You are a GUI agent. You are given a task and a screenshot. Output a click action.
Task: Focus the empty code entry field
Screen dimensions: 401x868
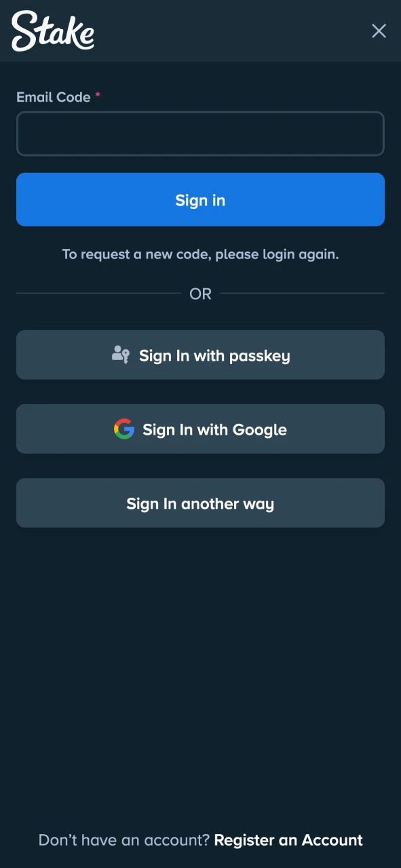pos(200,134)
